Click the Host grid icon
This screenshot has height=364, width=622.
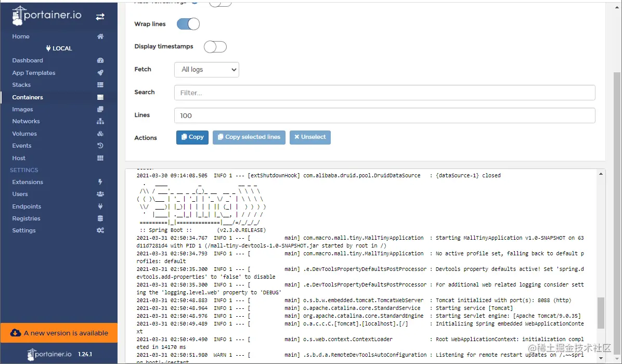click(100, 158)
